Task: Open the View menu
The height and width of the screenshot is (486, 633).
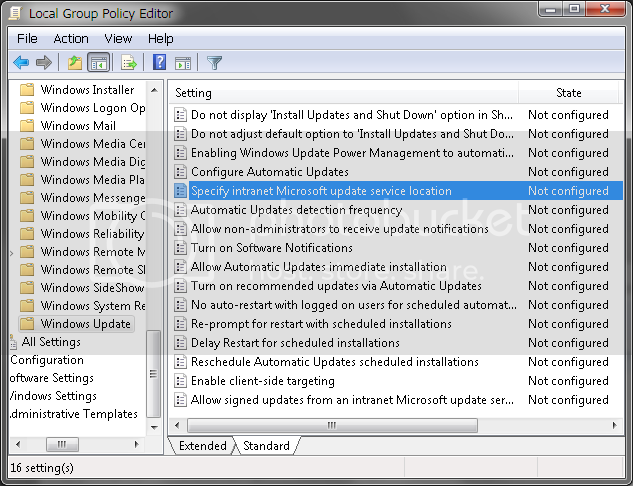Action: [x=118, y=38]
